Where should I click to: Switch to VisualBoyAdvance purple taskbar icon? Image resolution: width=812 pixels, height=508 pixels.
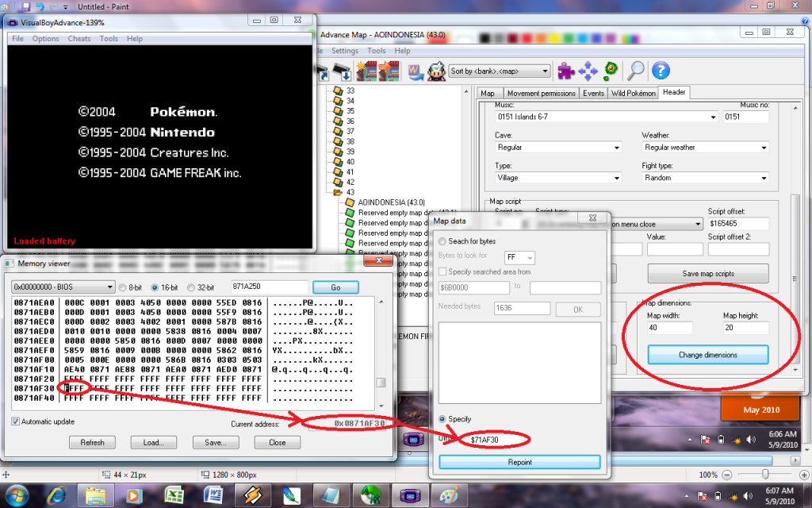(410, 496)
